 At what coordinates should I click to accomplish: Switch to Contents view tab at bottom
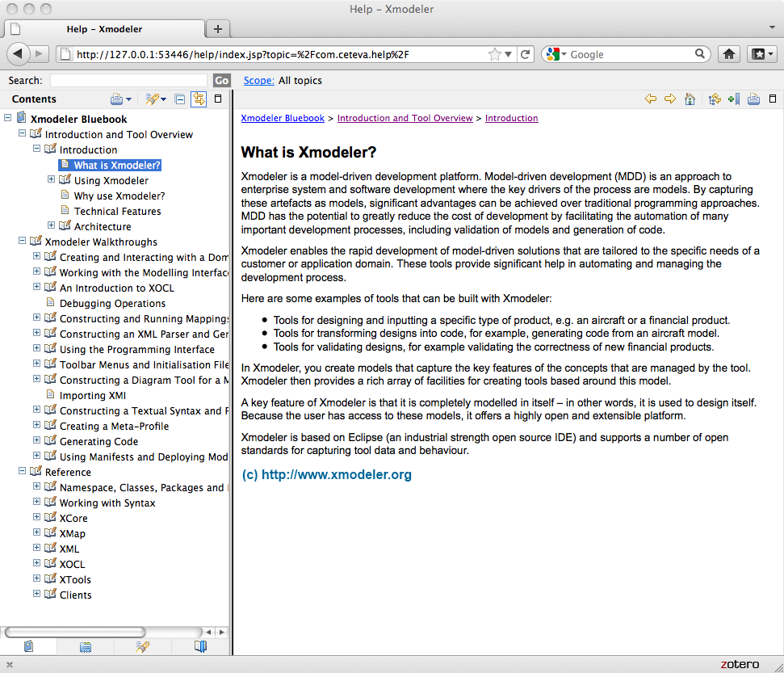[28, 646]
